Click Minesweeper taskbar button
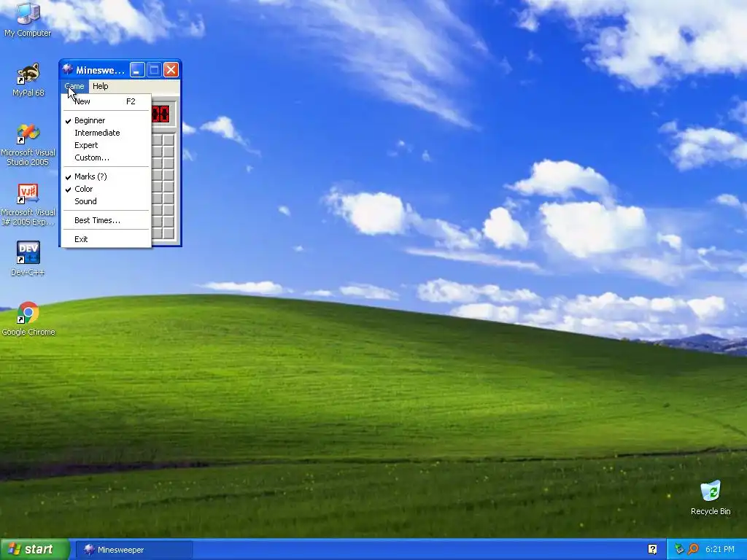The width and height of the screenshot is (747, 560). [134, 550]
